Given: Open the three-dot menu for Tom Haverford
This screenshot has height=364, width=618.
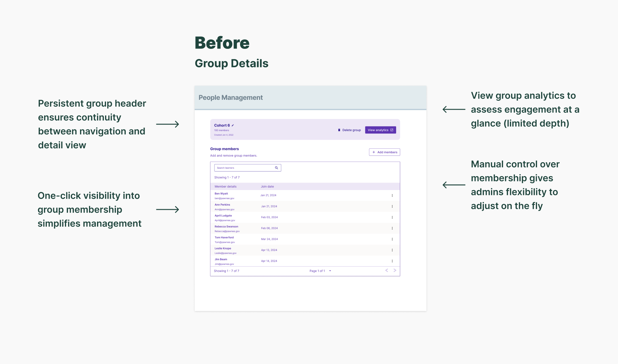Looking at the screenshot, I should (x=392, y=239).
